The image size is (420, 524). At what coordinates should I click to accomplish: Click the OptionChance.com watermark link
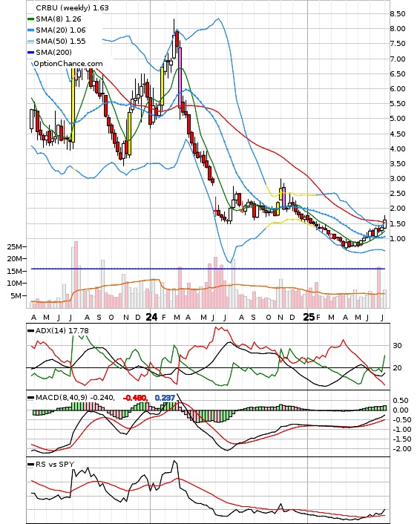pos(68,64)
